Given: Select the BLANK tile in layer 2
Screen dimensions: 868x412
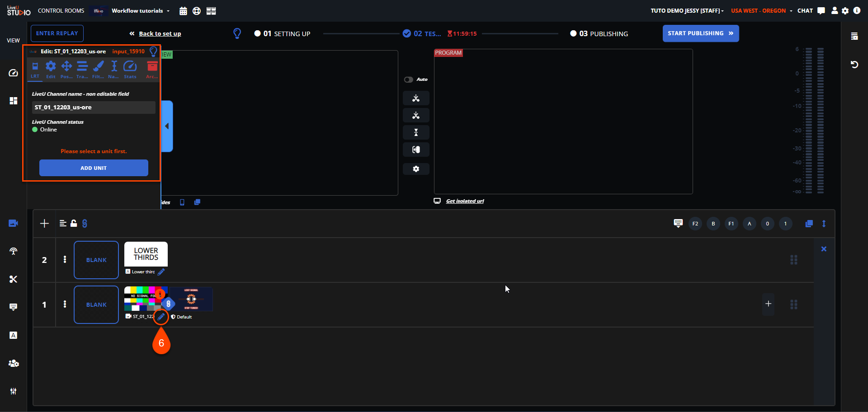Looking at the screenshot, I should pos(96,260).
